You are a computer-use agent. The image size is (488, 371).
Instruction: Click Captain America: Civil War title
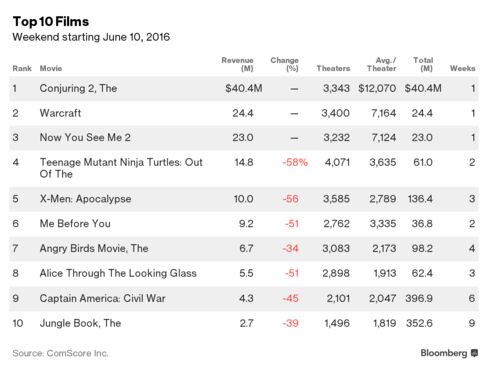(102, 298)
